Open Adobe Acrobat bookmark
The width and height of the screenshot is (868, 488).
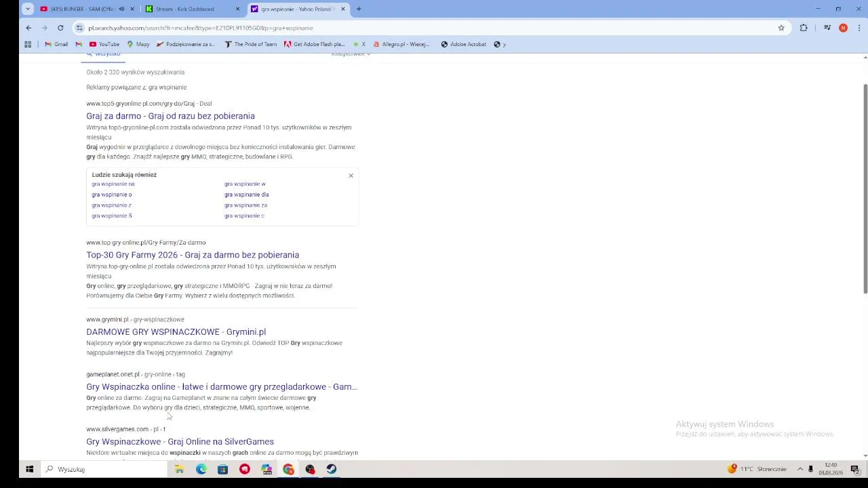463,44
